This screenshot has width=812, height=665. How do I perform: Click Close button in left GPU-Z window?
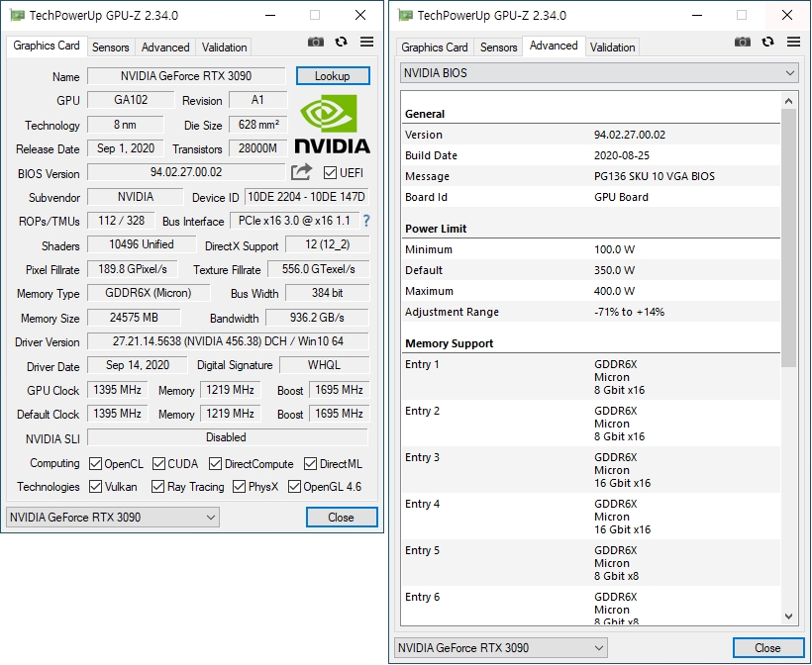(x=342, y=517)
